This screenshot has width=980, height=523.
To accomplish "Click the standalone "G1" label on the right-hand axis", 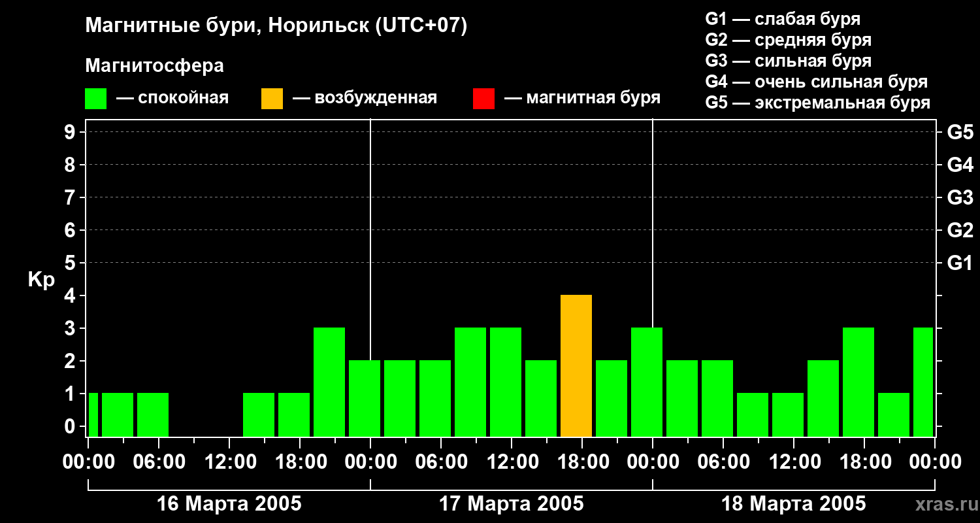I will point(960,263).
